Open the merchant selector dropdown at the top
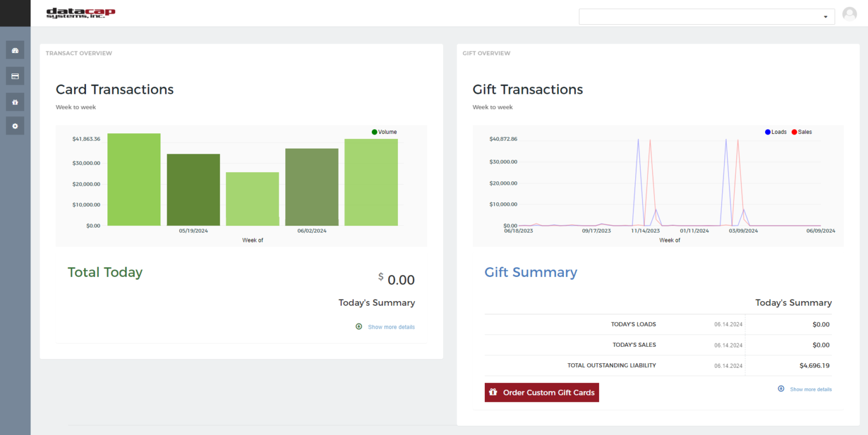 [826, 16]
